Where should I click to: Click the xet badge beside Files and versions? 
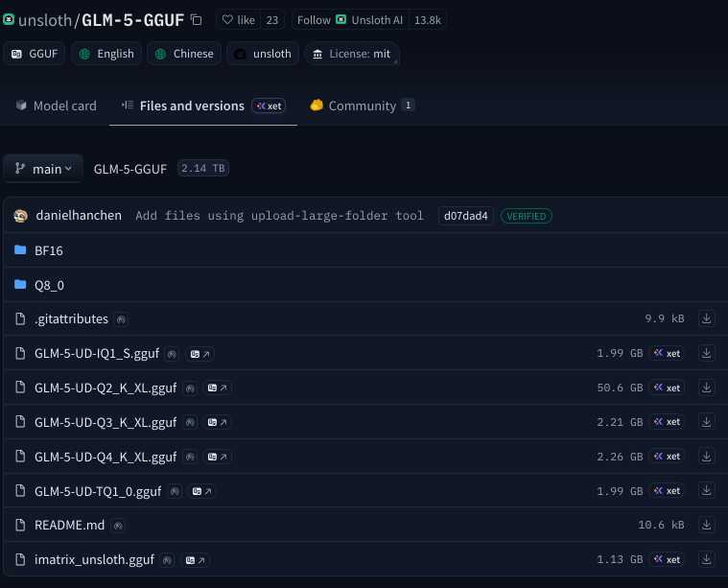(269, 106)
